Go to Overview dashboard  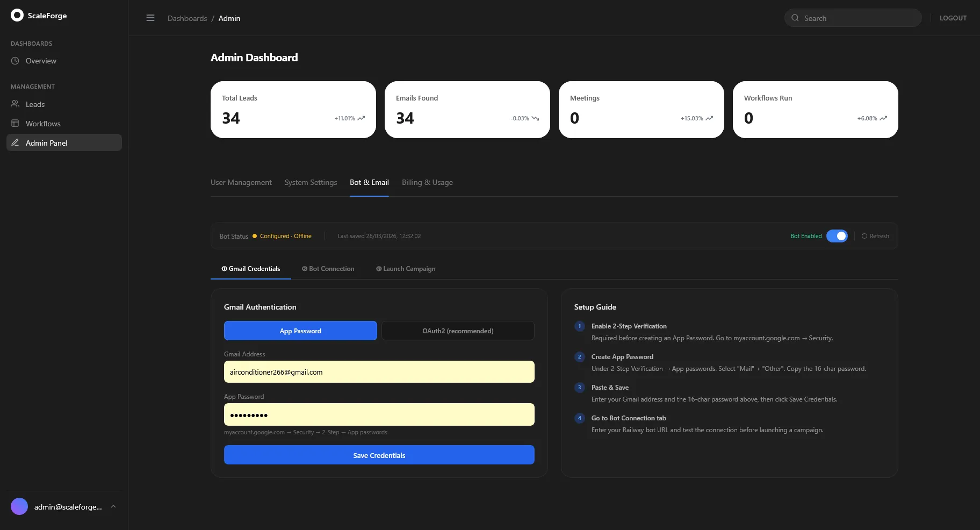[x=64, y=61]
